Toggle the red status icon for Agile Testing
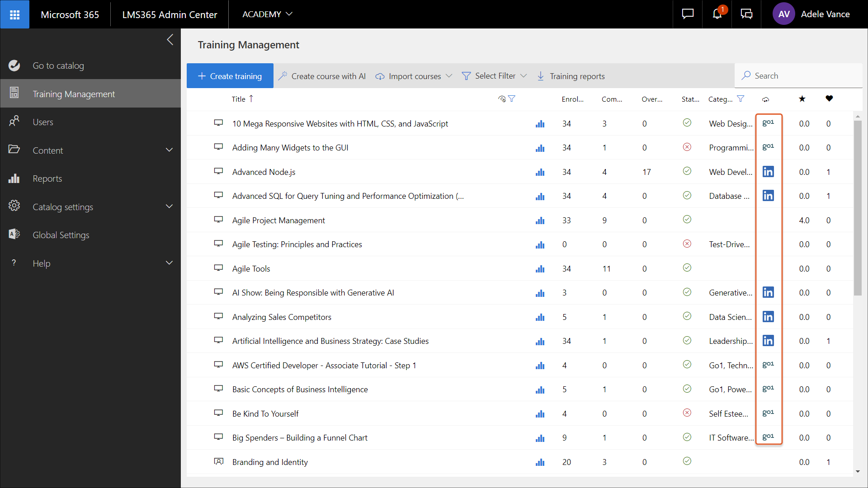This screenshot has height=488, width=868. pos(687,244)
